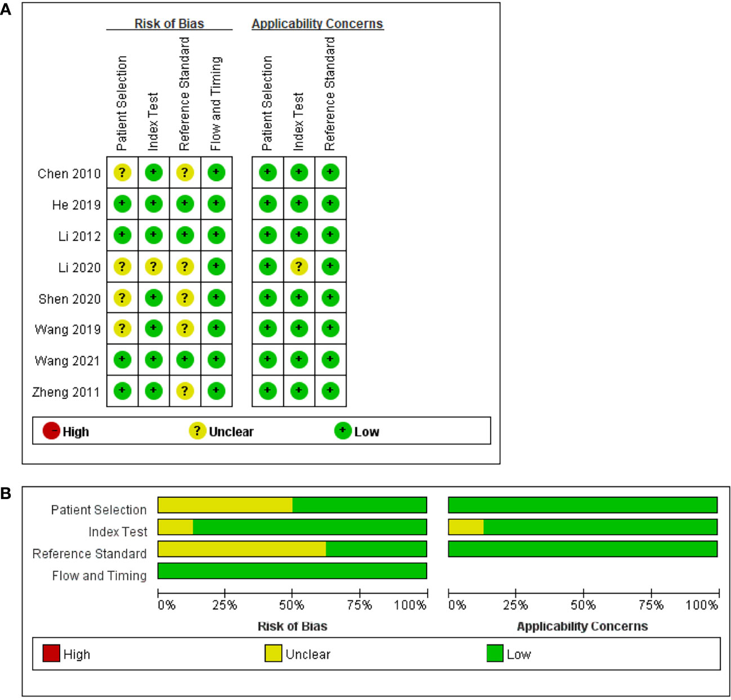Click Li 2020's unclear risk-of-bias Reference Standard icon
731x700 pixels.
pyautogui.click(x=185, y=266)
